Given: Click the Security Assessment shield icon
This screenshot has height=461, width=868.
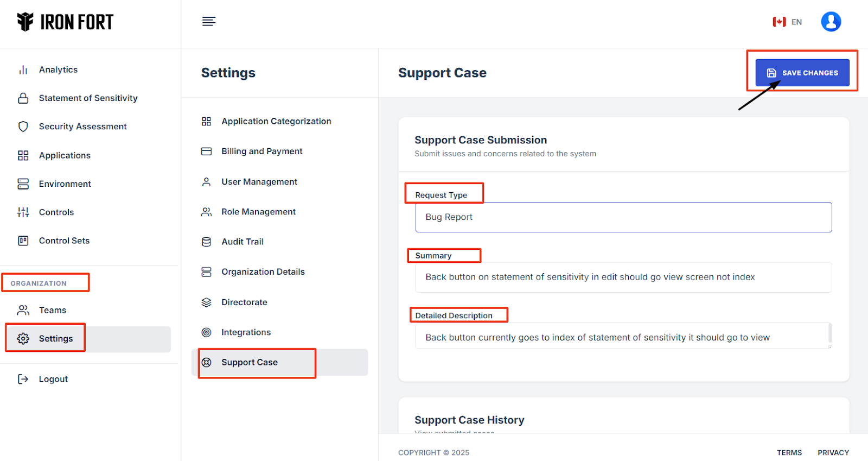Looking at the screenshot, I should pos(23,127).
